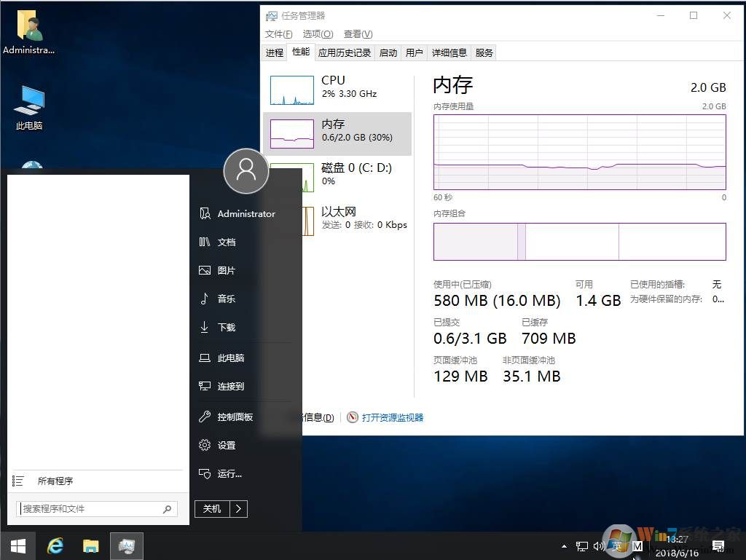Select the CPU performance graph item
Screen dimensions: 746x560
pyautogui.click(x=338, y=89)
